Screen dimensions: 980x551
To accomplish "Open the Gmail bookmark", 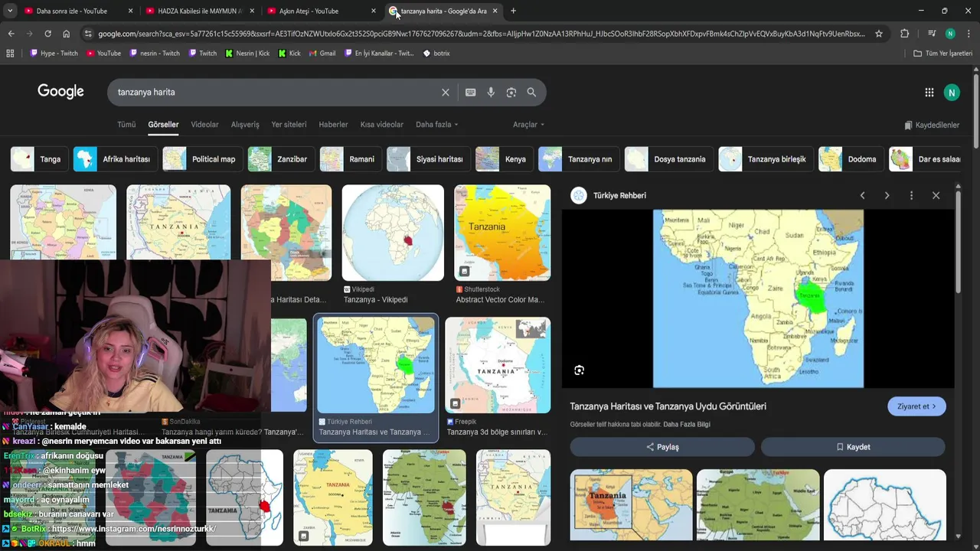I will (322, 54).
